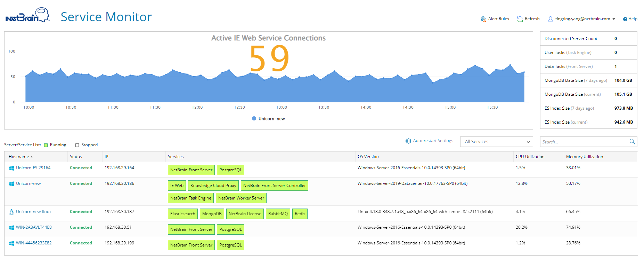Click the Status column header

tap(76, 157)
